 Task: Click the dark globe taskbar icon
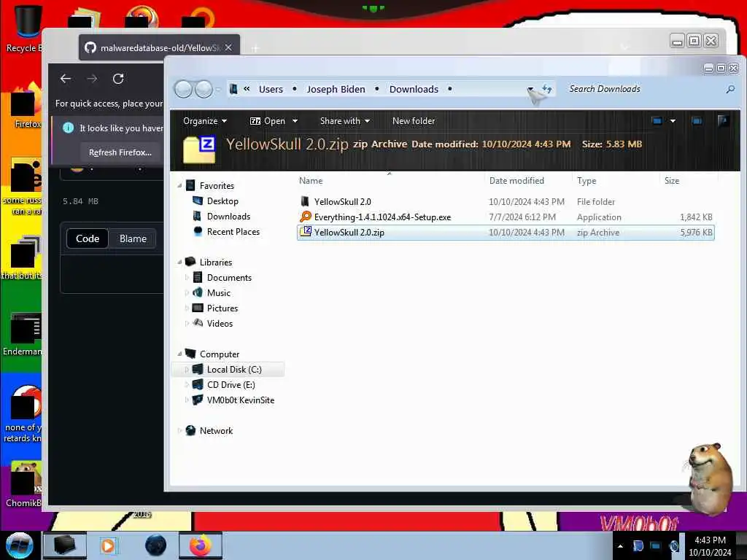click(156, 545)
